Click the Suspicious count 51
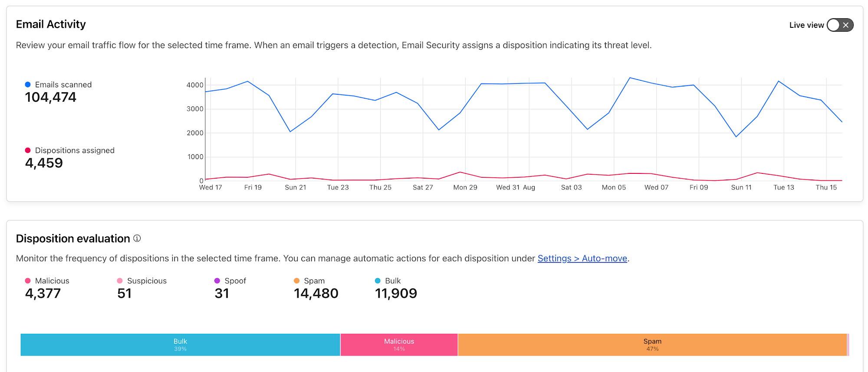The image size is (868, 372). click(125, 293)
